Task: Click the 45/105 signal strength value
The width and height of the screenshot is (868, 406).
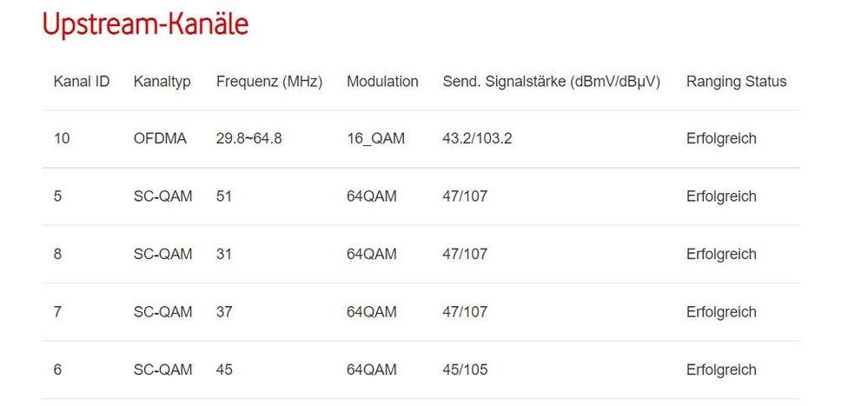Action: pyautogui.click(x=465, y=369)
